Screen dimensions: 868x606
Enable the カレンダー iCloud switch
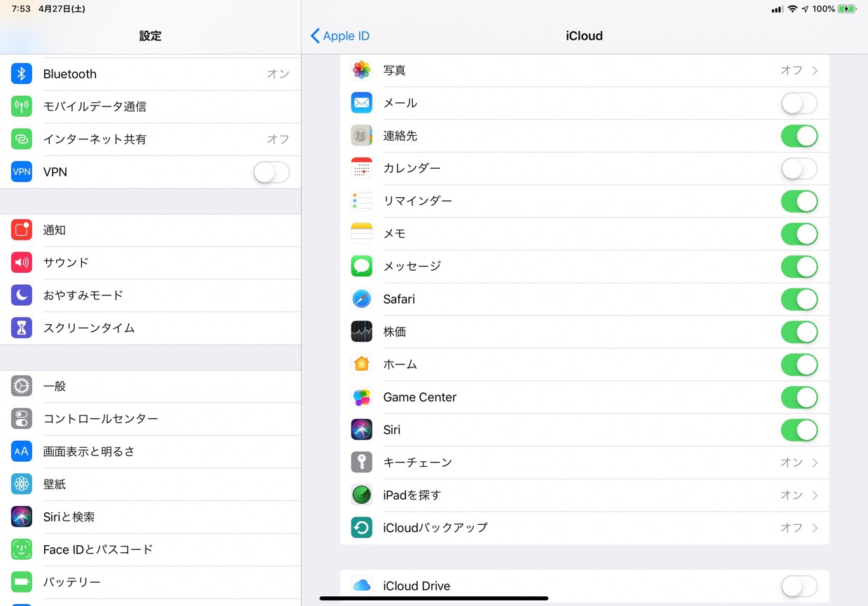click(x=799, y=169)
